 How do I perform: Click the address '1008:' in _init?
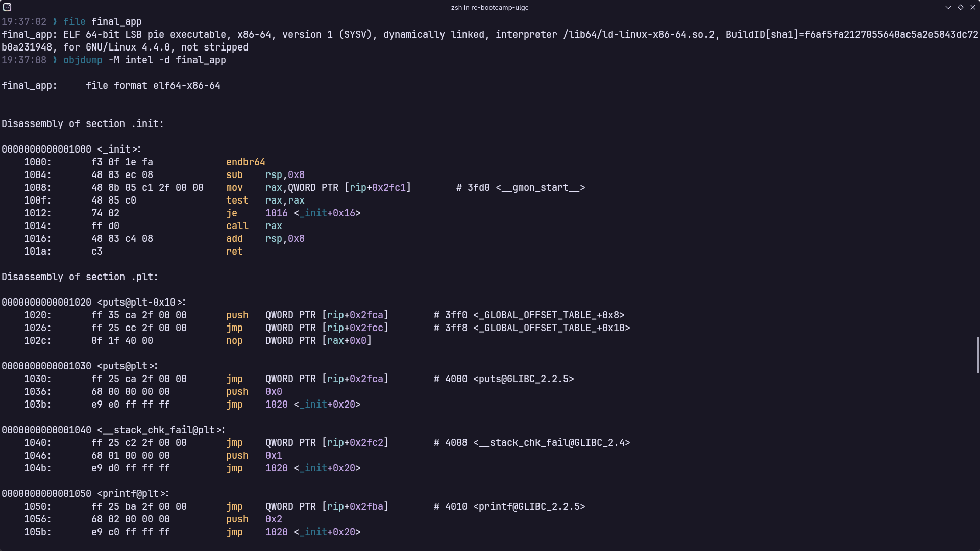pos(38,188)
